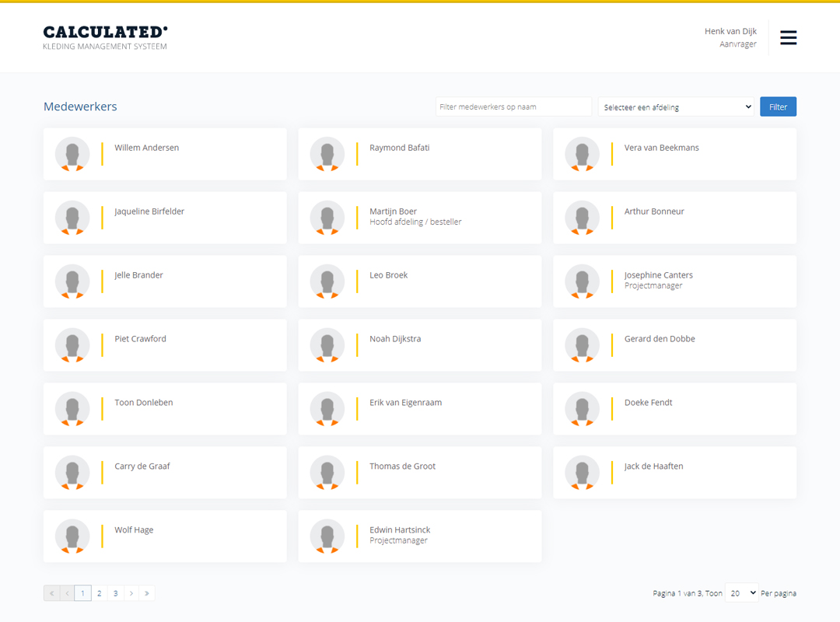The image size is (840, 622).
Task: Go to pagination page 2
Action: [100, 593]
